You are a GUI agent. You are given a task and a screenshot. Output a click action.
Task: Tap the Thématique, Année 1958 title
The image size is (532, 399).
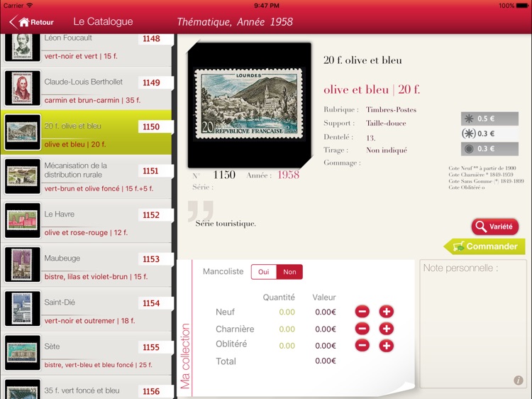(235, 22)
